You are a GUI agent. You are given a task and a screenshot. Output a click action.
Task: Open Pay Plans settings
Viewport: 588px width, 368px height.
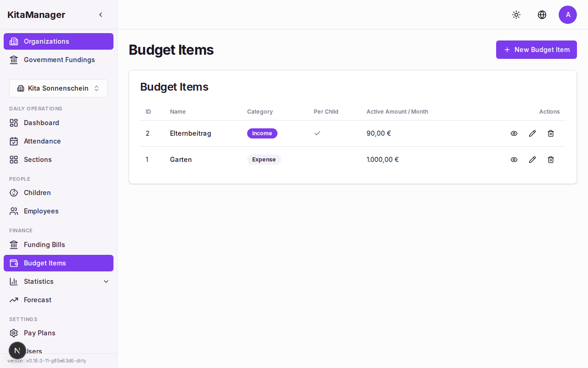40,333
